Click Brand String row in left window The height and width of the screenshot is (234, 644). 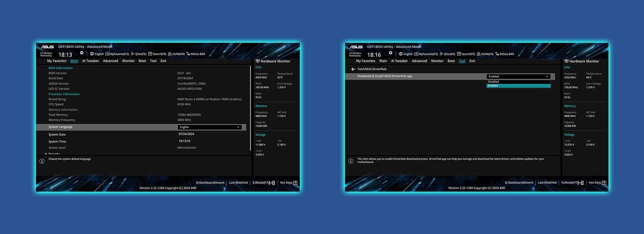coord(146,99)
